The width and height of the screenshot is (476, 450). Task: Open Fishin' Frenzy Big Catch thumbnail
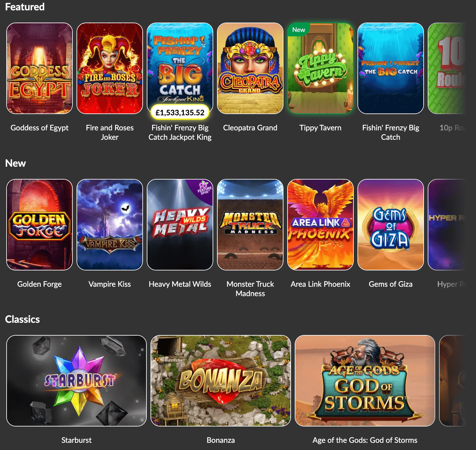pos(391,68)
